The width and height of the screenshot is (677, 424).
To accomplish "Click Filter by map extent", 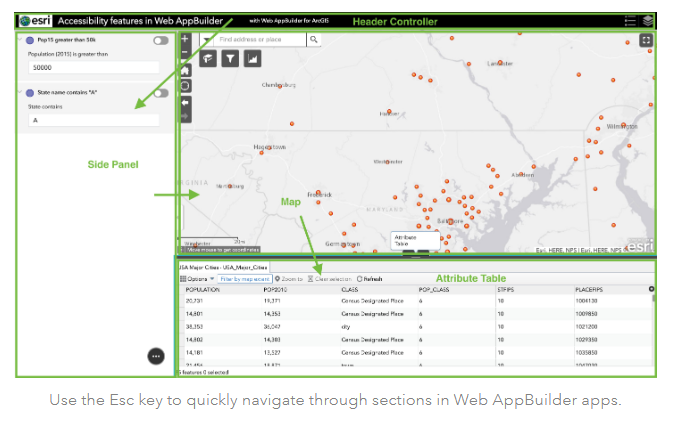I will 245,279.
